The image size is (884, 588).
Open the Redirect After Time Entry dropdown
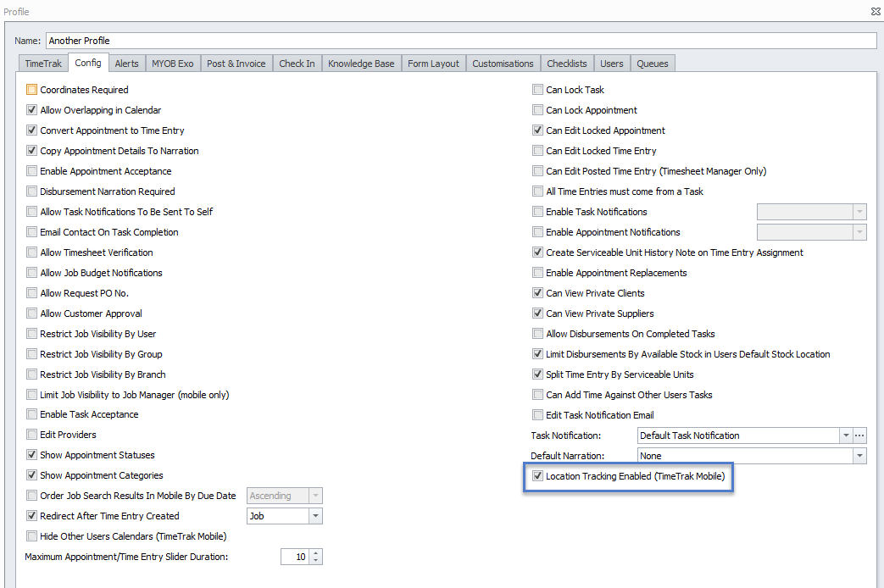click(x=315, y=516)
